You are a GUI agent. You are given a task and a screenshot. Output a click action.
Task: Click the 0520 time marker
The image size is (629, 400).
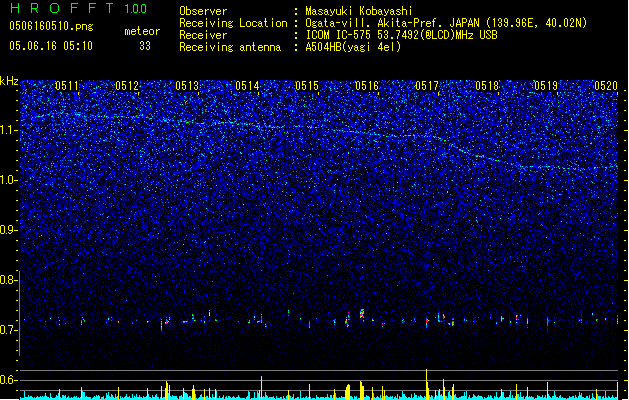(606, 86)
